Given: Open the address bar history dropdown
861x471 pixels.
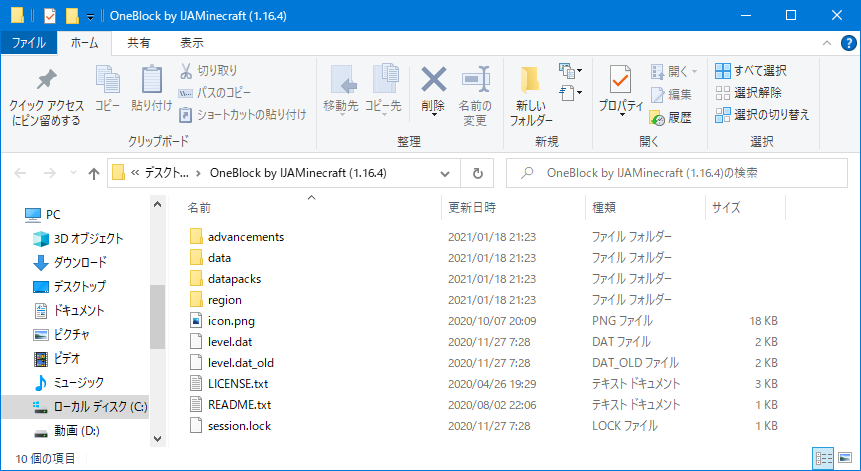Looking at the screenshot, I should [445, 173].
